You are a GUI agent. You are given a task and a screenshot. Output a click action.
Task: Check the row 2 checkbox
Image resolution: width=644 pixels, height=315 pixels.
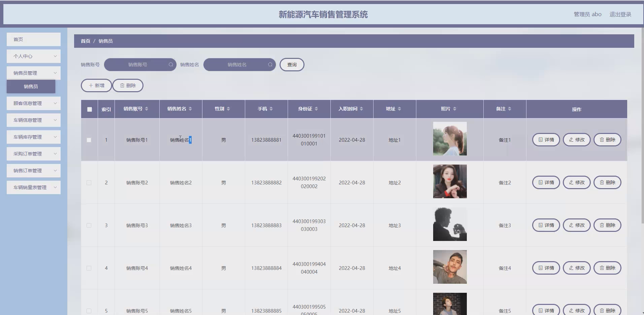click(89, 183)
